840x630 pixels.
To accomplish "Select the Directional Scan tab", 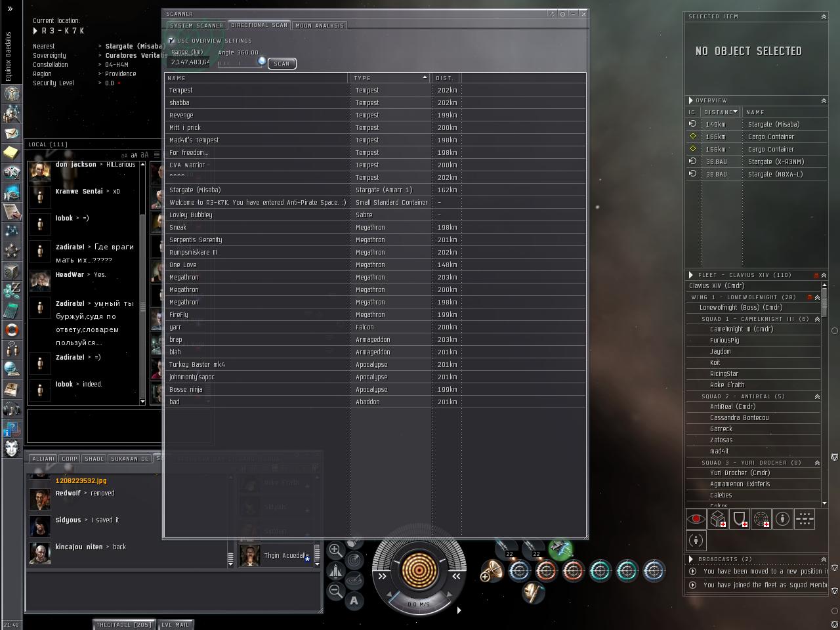I will coord(259,25).
